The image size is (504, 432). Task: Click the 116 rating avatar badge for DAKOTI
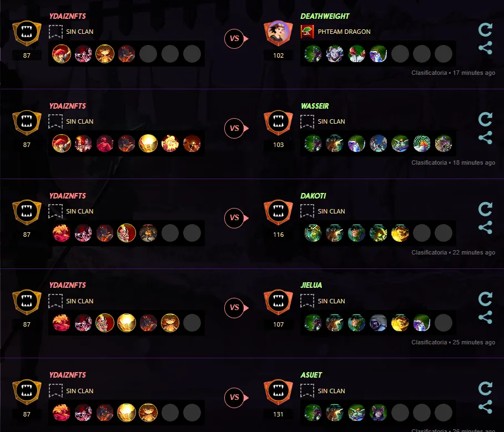pos(278,212)
